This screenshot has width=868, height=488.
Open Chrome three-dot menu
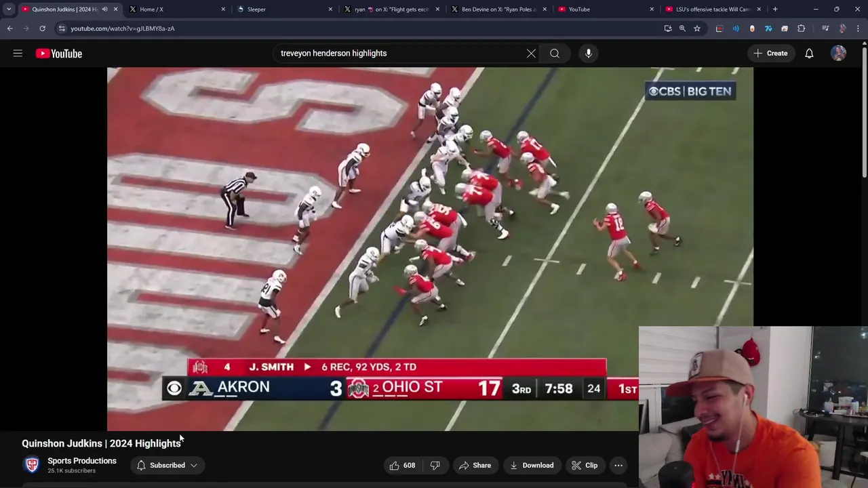point(858,28)
